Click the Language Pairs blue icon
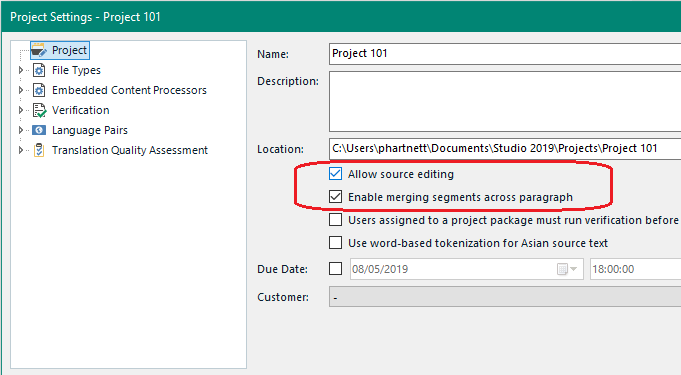681x375 pixels. (39, 130)
